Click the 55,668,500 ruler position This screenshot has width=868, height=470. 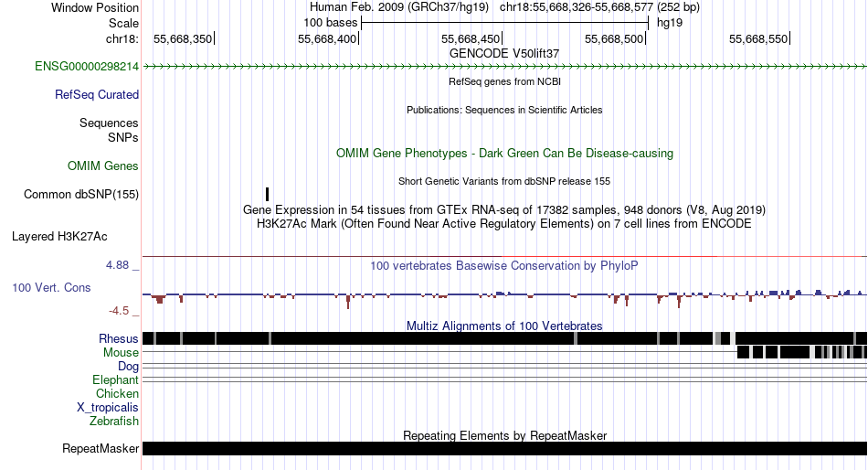pos(614,38)
